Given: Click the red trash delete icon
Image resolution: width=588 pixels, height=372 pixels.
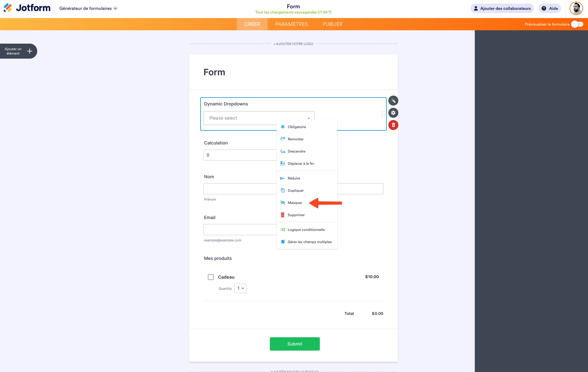Looking at the screenshot, I should (393, 125).
